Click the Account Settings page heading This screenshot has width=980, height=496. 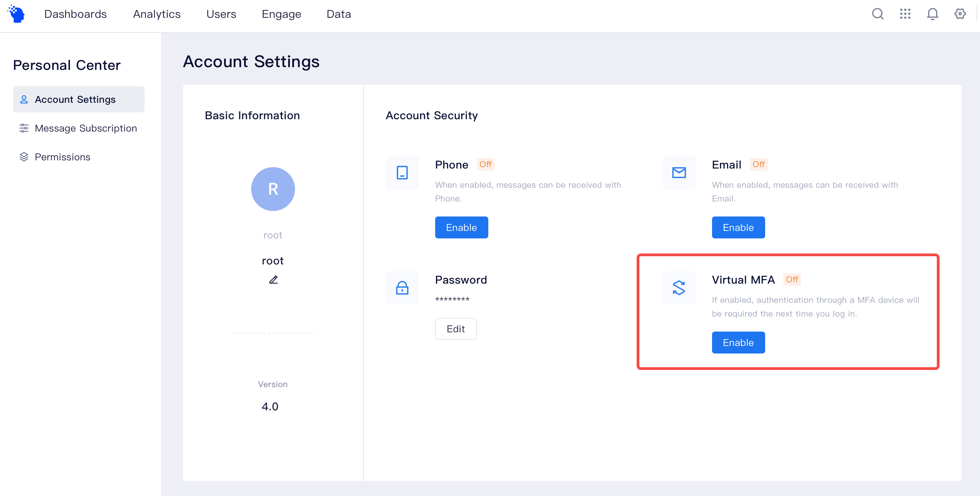tap(252, 62)
